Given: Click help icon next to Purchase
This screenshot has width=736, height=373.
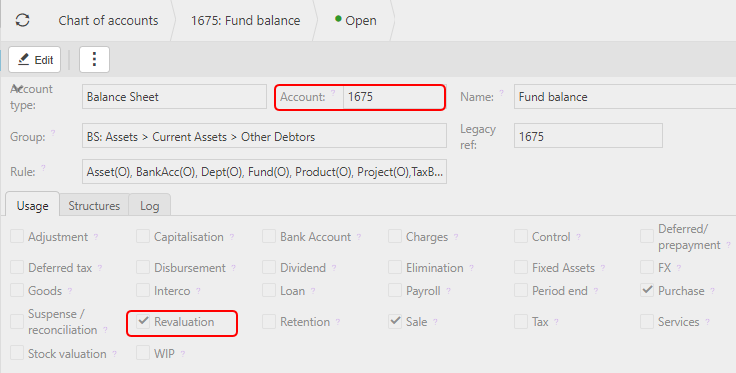Looking at the screenshot, I should [x=712, y=291].
